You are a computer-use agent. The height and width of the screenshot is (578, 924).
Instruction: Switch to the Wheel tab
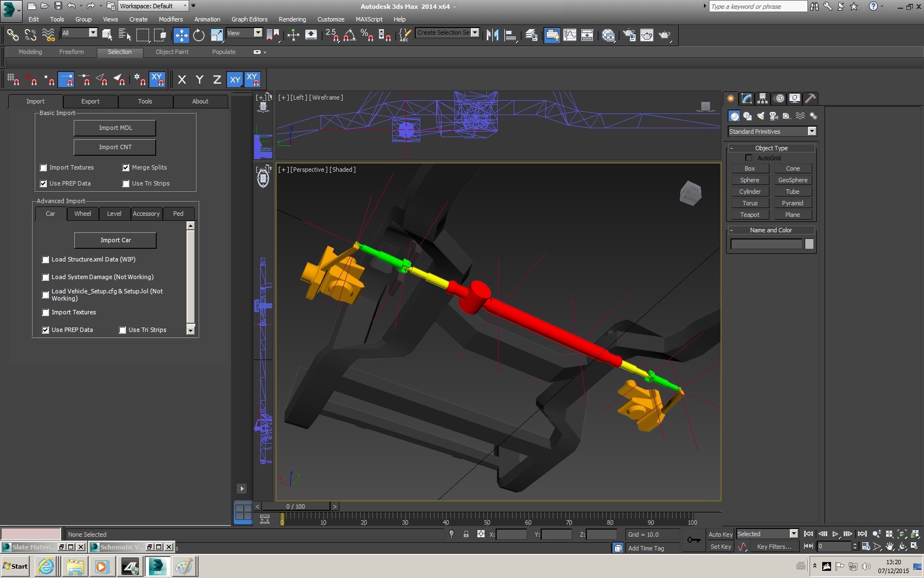(82, 214)
